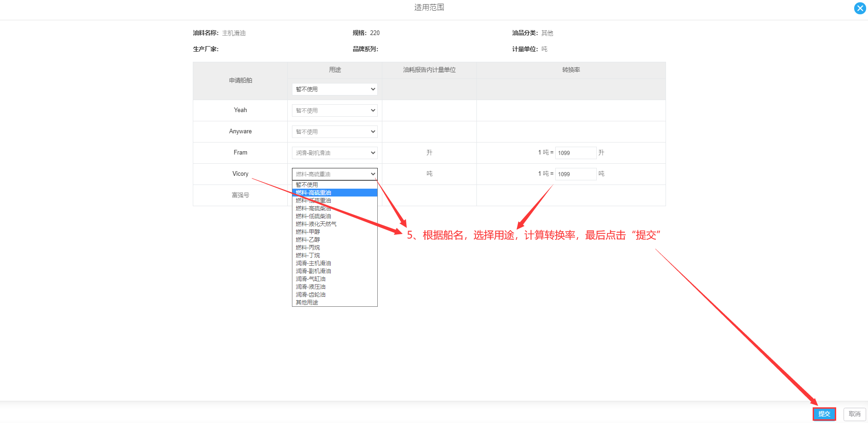Open the header-row 用途 dropdown
The width and height of the screenshot is (868, 423).
pyautogui.click(x=334, y=89)
